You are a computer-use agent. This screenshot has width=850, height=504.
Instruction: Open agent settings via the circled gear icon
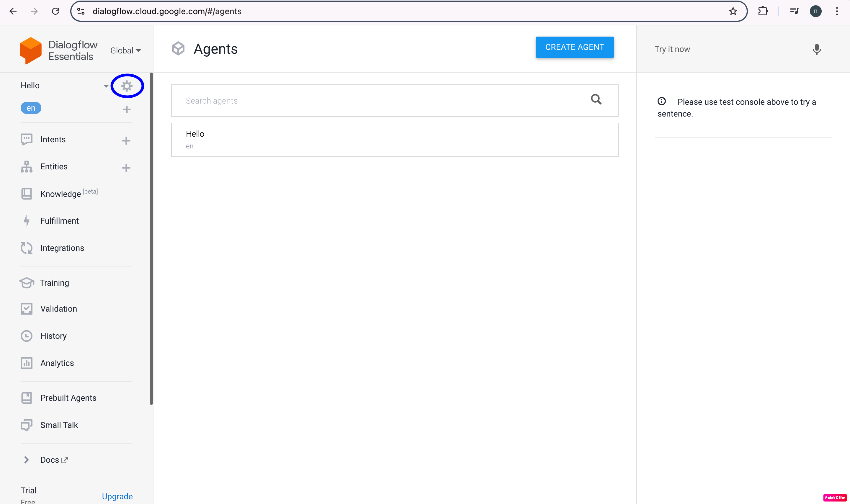(x=127, y=86)
